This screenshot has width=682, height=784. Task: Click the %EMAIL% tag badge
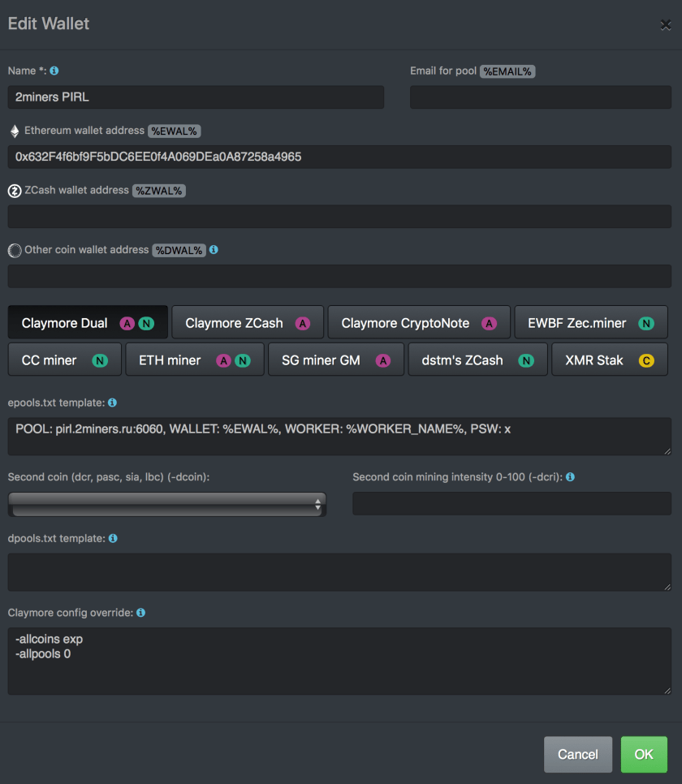click(x=507, y=71)
